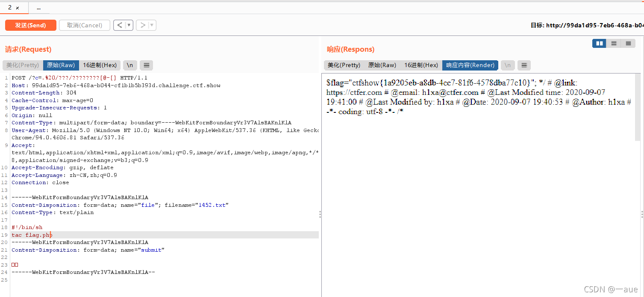Click the POST /?c= request line
This screenshot has height=297, width=644.
[x=79, y=78]
